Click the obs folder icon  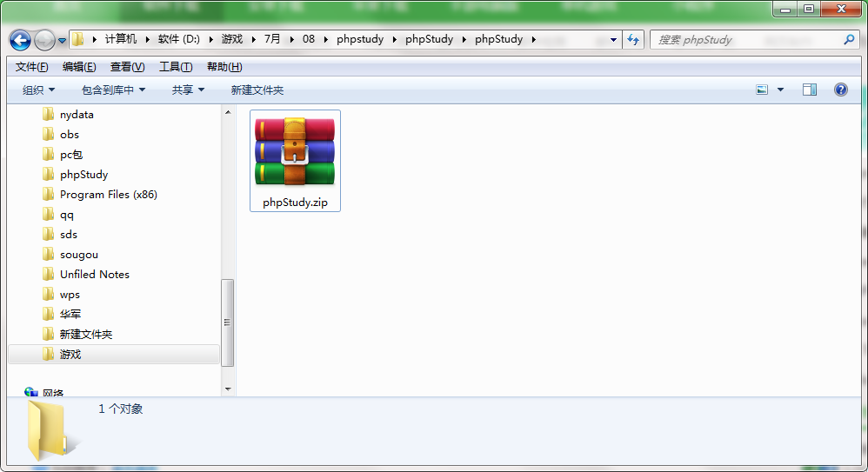48,135
